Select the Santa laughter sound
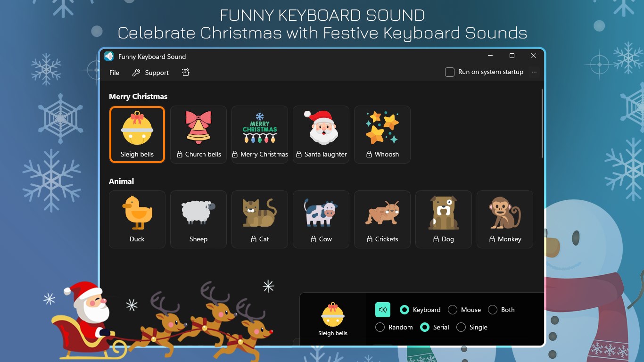Image resolution: width=644 pixels, height=362 pixels. [x=321, y=134]
